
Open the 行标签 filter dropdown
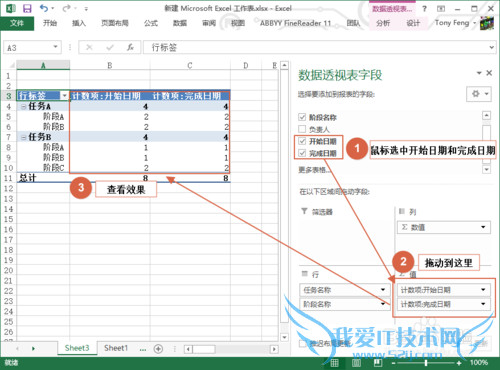(x=64, y=96)
